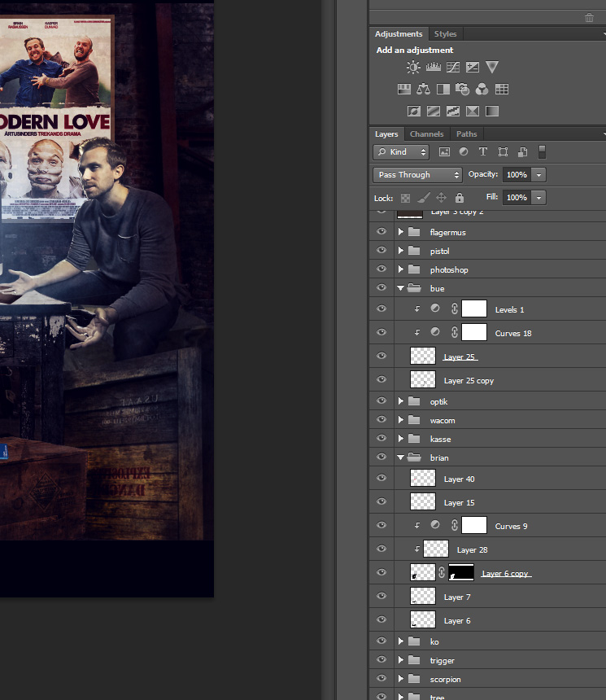Add a Curves adjustment
606x700 pixels.
[453, 67]
